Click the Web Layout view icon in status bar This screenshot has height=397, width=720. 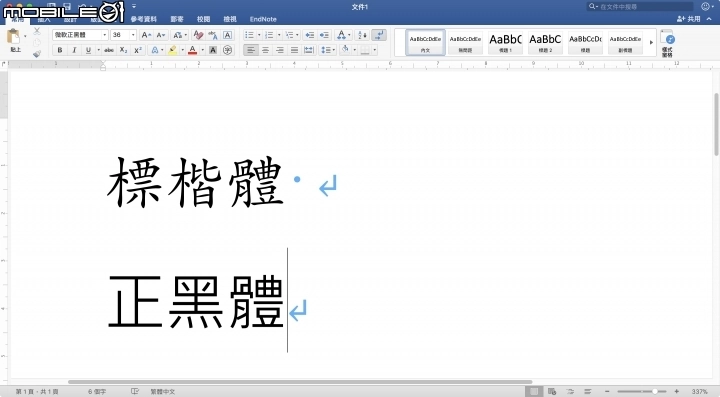tap(552, 391)
